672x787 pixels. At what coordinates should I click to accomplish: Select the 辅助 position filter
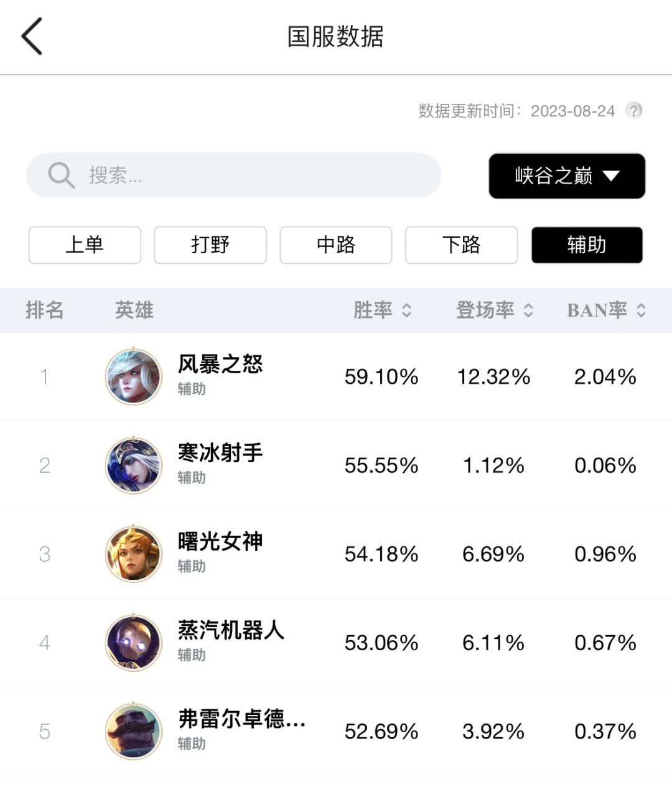click(587, 244)
